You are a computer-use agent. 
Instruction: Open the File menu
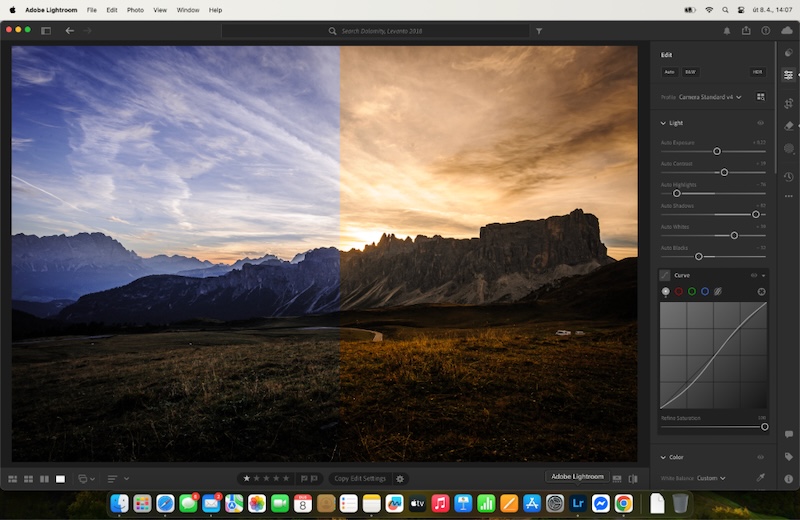(92, 10)
